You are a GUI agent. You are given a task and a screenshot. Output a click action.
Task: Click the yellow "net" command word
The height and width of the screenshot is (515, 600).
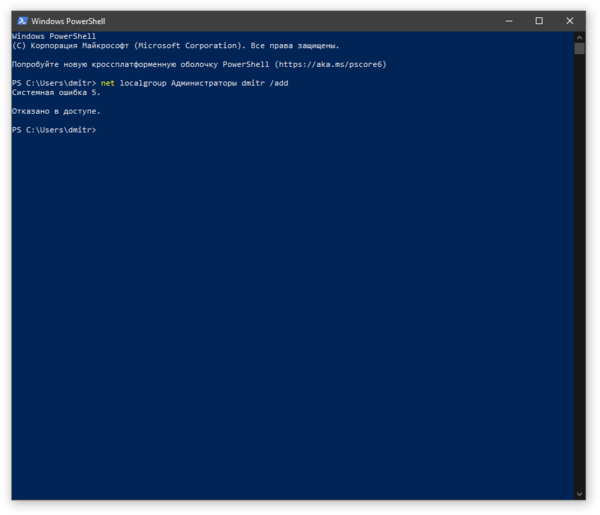pyautogui.click(x=108, y=83)
